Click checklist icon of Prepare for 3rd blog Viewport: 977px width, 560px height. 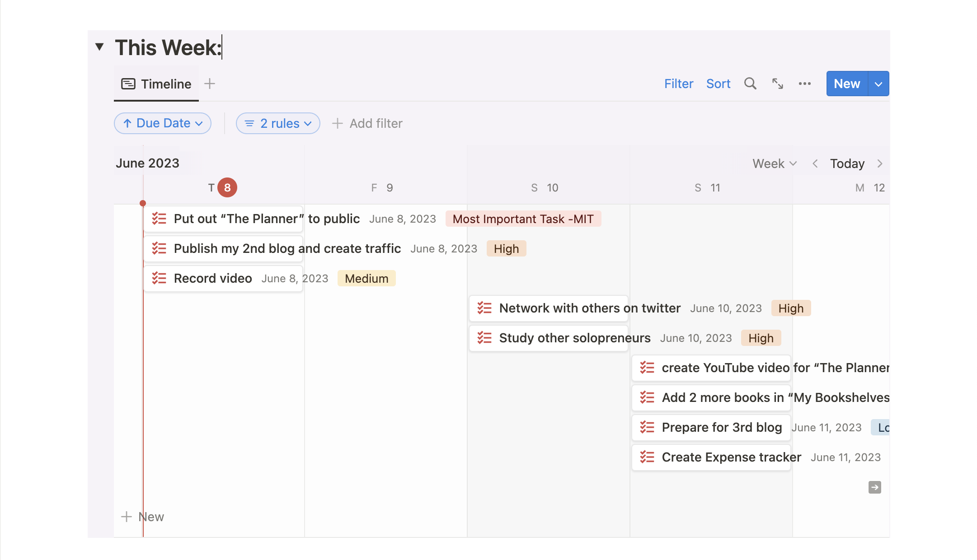tap(647, 427)
